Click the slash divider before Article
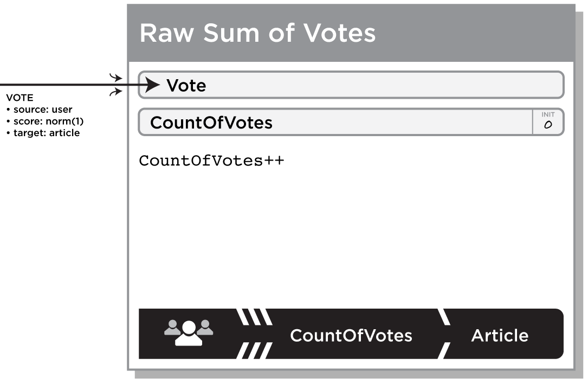The height and width of the screenshot is (384, 588). [x=444, y=334]
